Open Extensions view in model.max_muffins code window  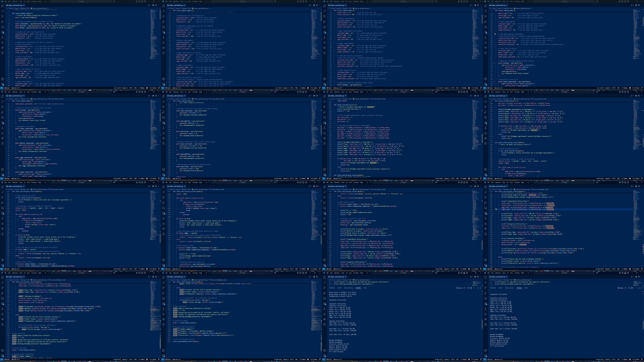[x=163, y=123]
